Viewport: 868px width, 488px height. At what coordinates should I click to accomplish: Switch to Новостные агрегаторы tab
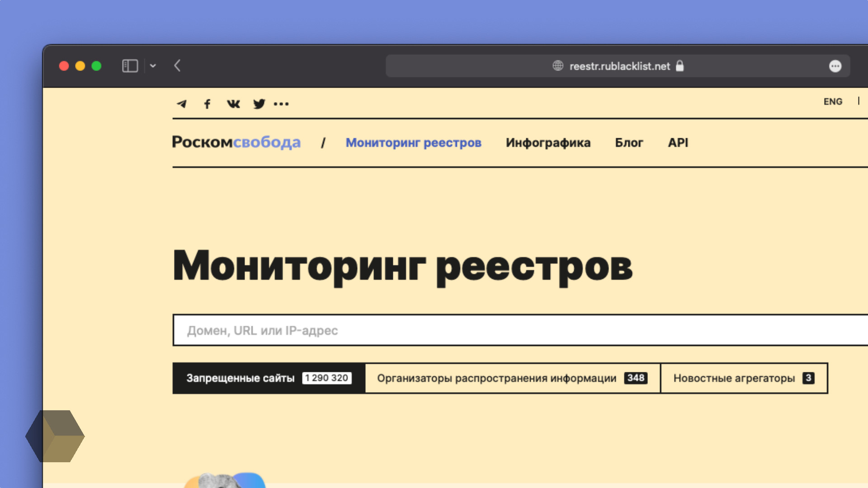tap(744, 378)
